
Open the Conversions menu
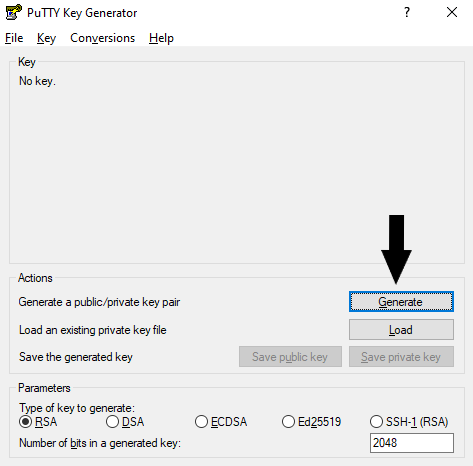(103, 38)
